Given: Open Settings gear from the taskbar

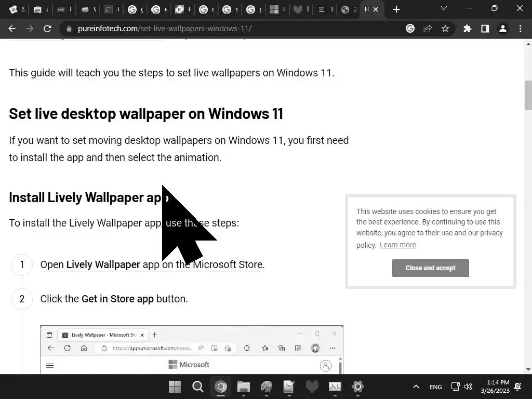Looking at the screenshot, I should click(357, 387).
